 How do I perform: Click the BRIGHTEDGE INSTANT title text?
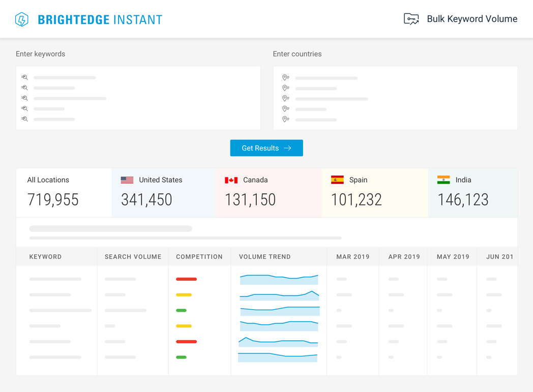pos(100,20)
